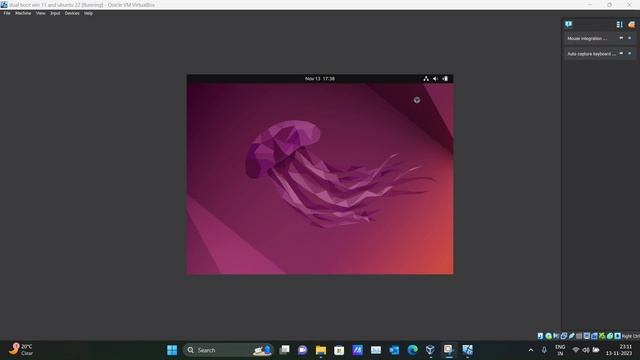Image resolution: width=640 pixels, height=360 pixels.
Task: Click the hard disk indicator in VM status bar
Action: [x=540, y=336]
